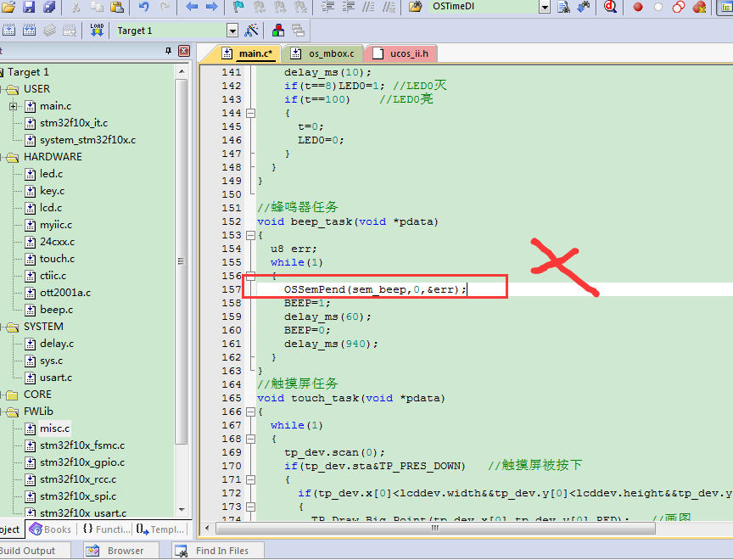Click the clear all bookmarks icon
The width and height of the screenshot is (733, 560).
pos(300,7)
